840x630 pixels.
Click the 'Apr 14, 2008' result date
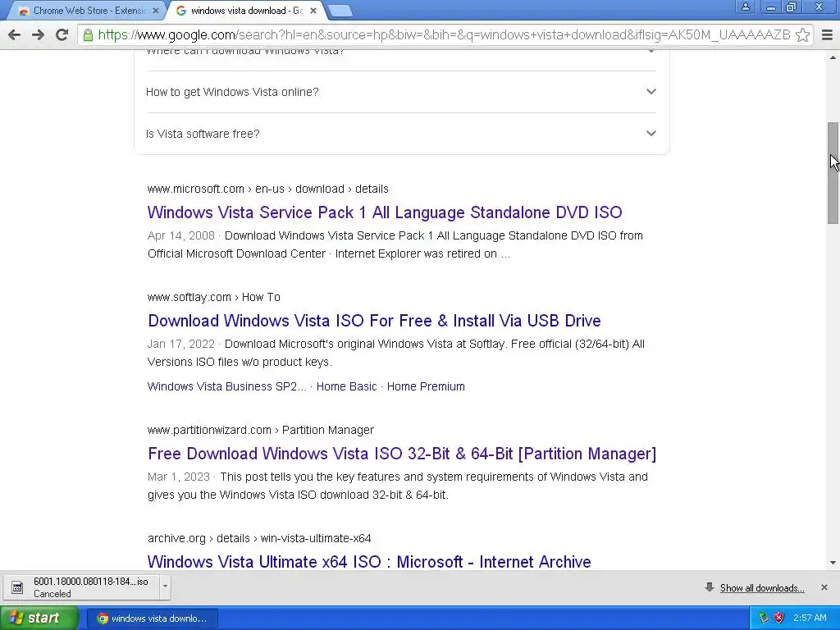point(181,235)
